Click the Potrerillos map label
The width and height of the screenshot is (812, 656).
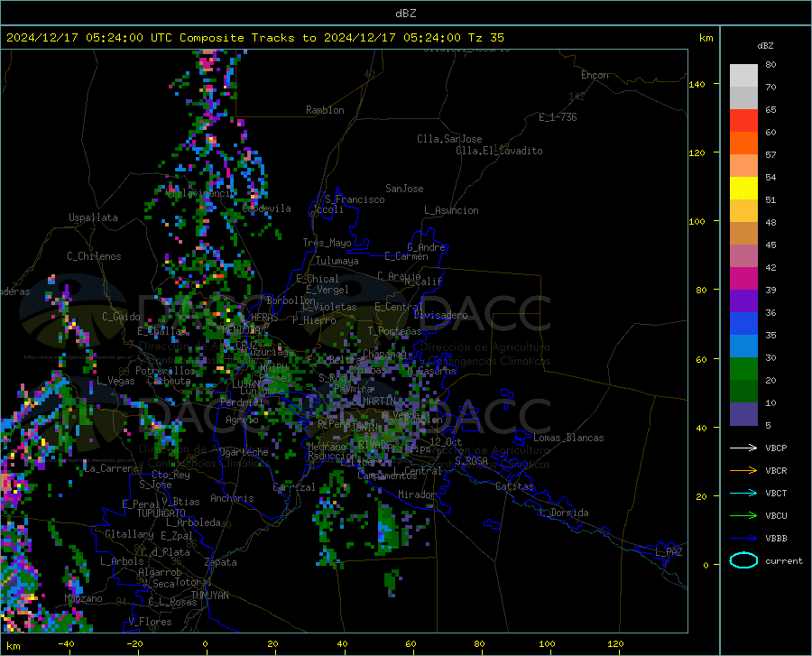point(165,371)
